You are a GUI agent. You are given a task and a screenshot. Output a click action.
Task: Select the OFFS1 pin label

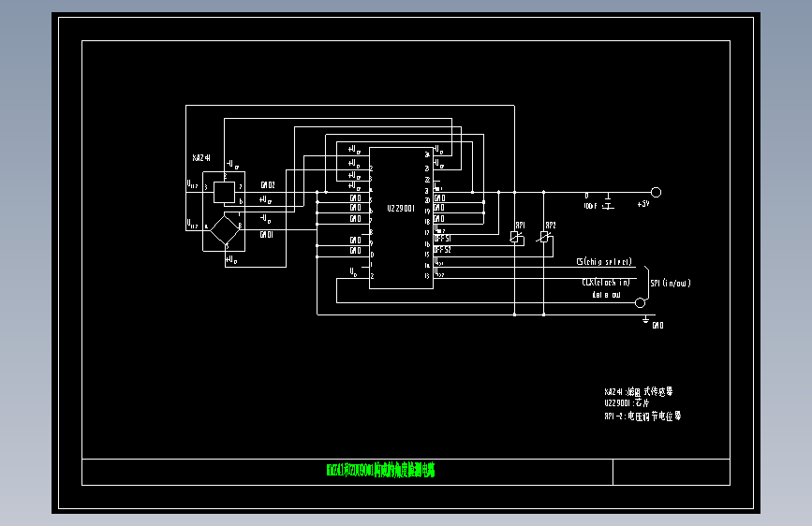[442, 239]
